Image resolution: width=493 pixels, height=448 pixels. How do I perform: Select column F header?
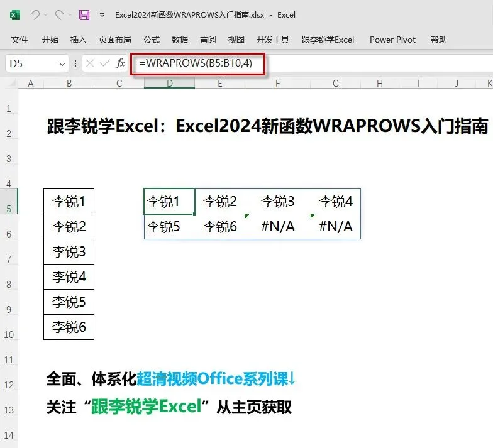(277, 83)
